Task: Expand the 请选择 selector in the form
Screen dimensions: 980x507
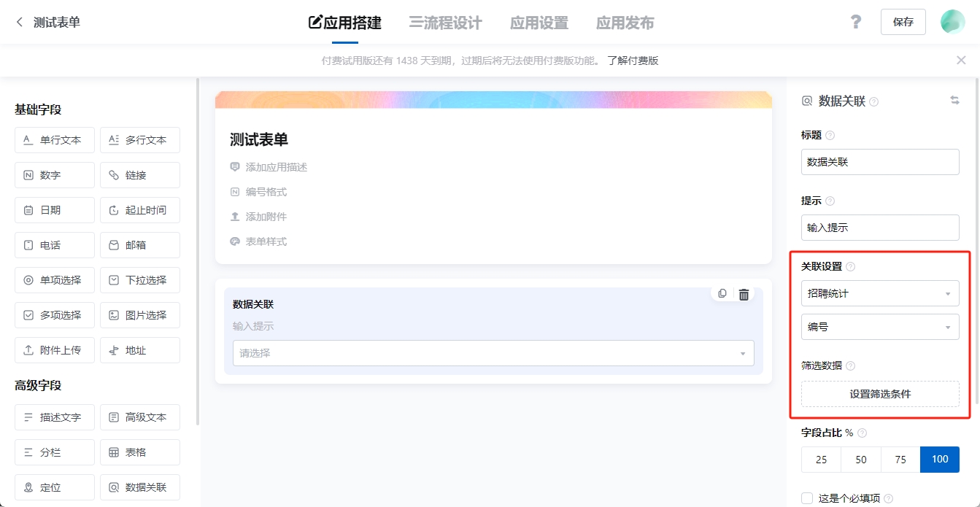Action: (x=493, y=353)
